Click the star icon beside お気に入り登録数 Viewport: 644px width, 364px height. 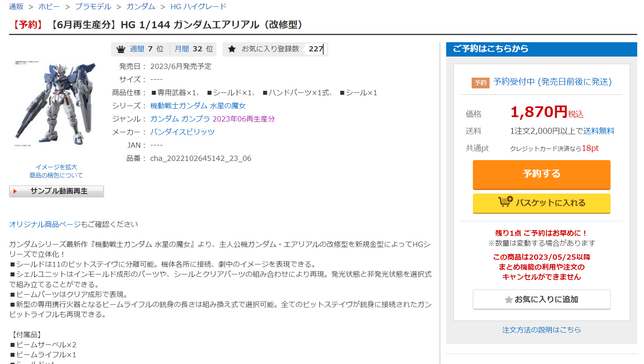click(x=232, y=49)
